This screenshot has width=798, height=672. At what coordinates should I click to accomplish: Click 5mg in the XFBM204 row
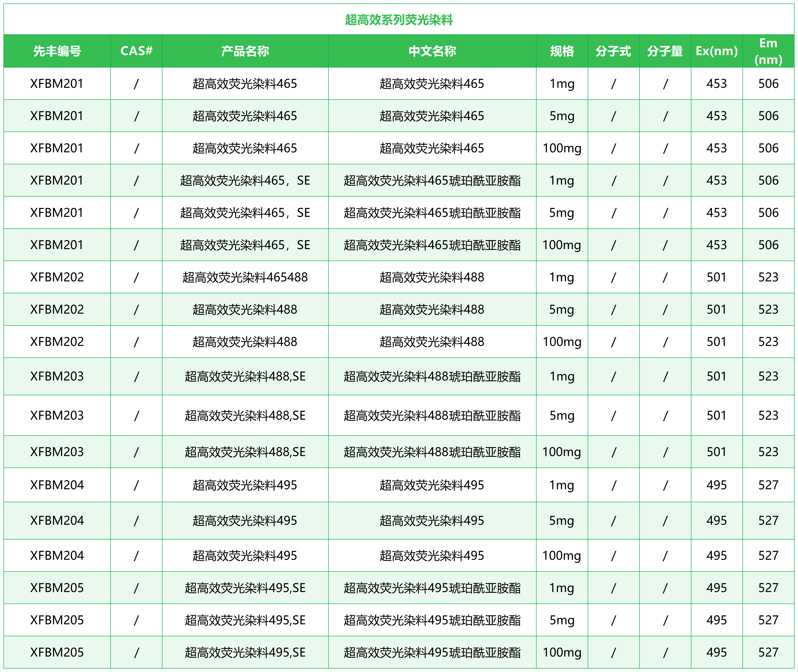(562, 520)
